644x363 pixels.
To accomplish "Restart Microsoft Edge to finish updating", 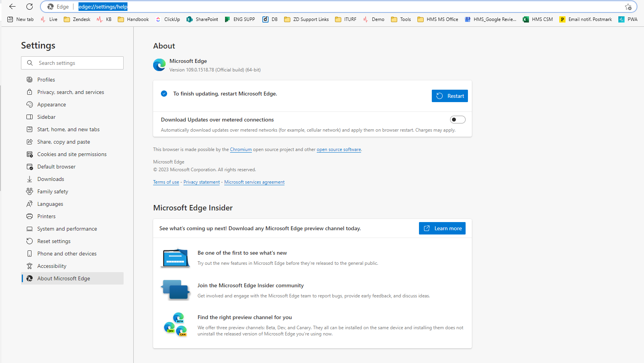I will coord(450,96).
